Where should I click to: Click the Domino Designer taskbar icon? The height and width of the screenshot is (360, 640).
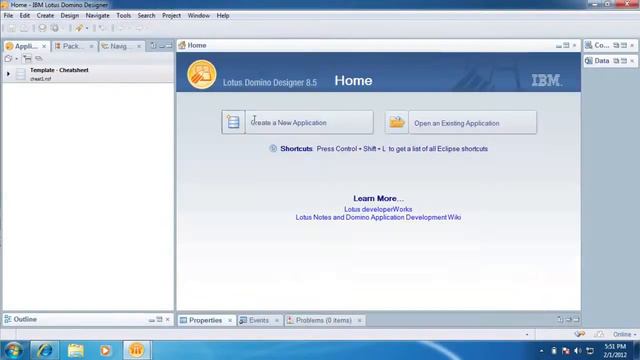click(137, 350)
